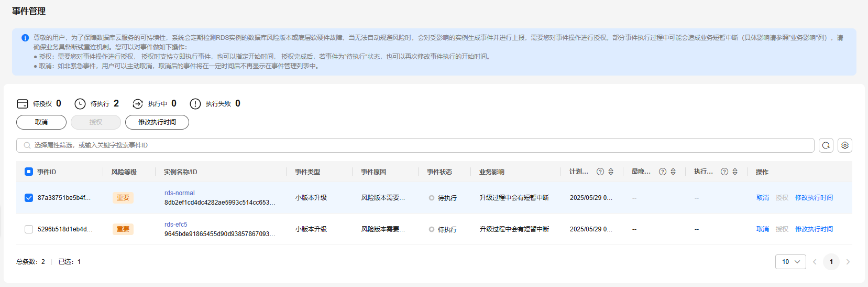Sort by the 计划 column arrows
868x287 pixels.
point(611,172)
